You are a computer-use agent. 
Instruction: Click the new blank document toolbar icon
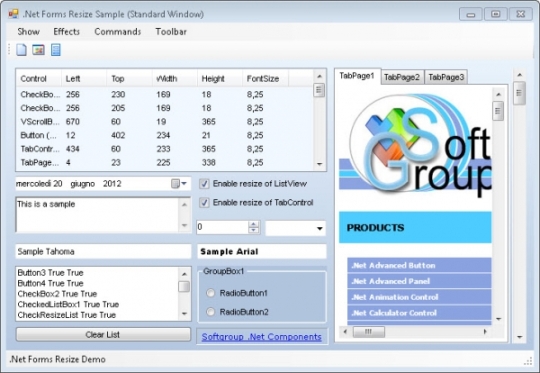click(x=21, y=50)
